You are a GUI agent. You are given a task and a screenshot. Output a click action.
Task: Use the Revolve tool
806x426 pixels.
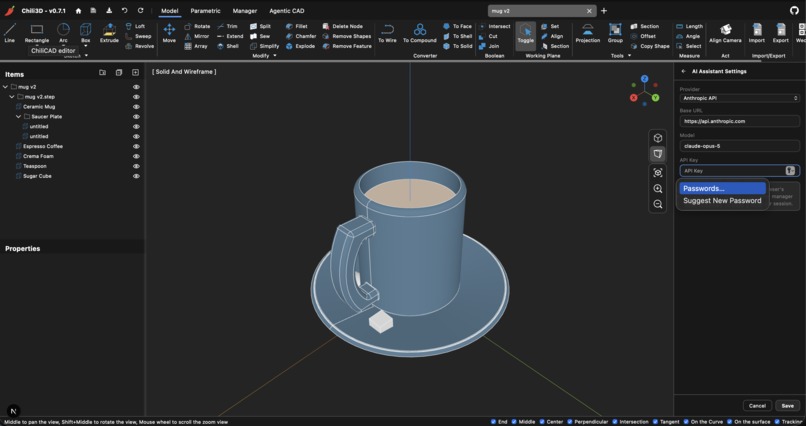139,46
